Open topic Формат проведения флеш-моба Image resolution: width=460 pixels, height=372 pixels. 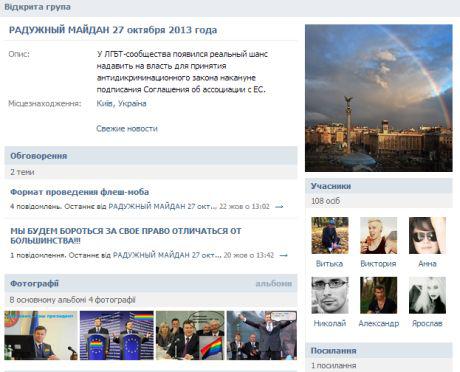(80, 192)
